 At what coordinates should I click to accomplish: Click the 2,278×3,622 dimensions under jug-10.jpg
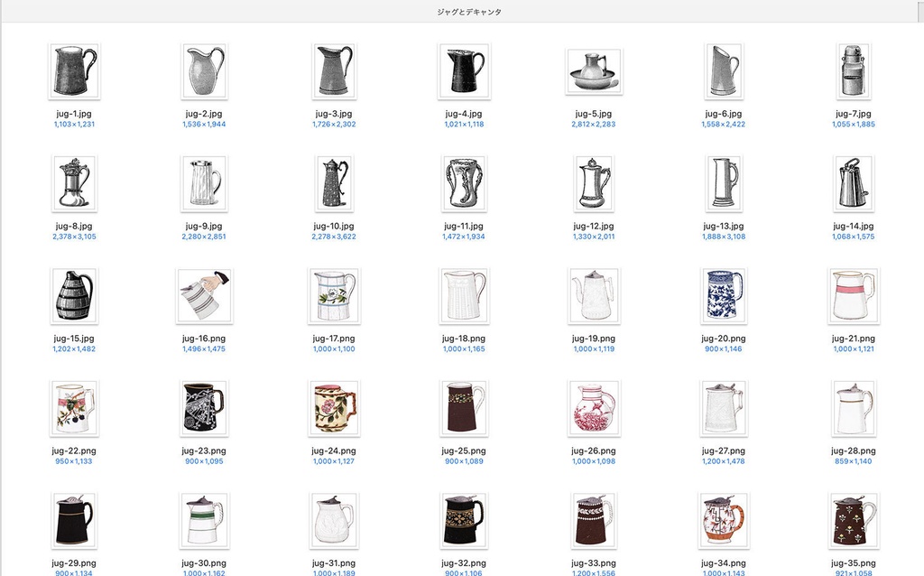[x=334, y=237]
